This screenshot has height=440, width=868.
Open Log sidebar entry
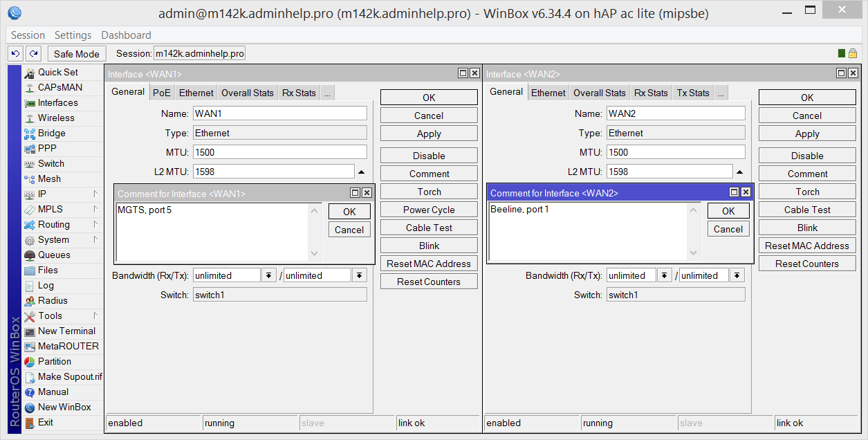click(46, 285)
